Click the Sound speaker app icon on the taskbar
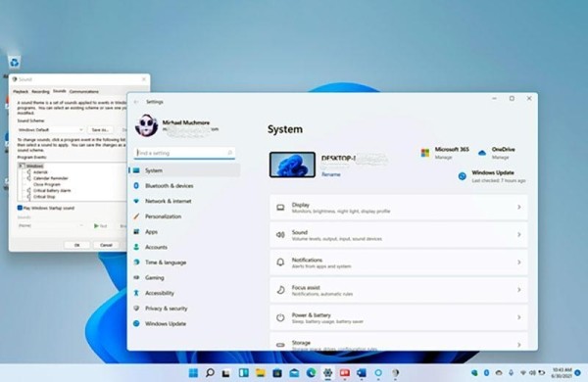This screenshot has height=382, width=588. (x=395, y=372)
